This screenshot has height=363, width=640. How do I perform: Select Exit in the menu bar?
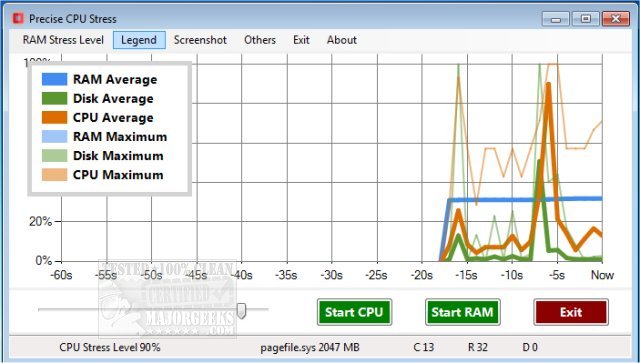(301, 40)
